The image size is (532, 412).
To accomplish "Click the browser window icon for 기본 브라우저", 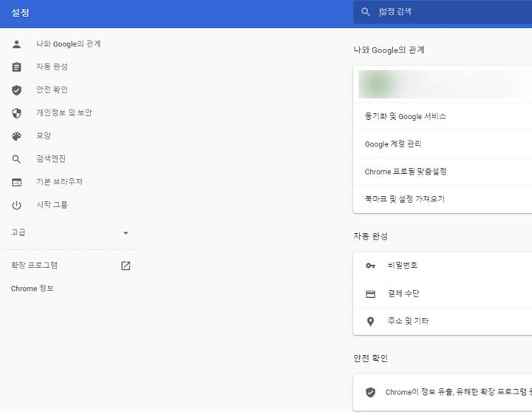I will [x=16, y=183].
